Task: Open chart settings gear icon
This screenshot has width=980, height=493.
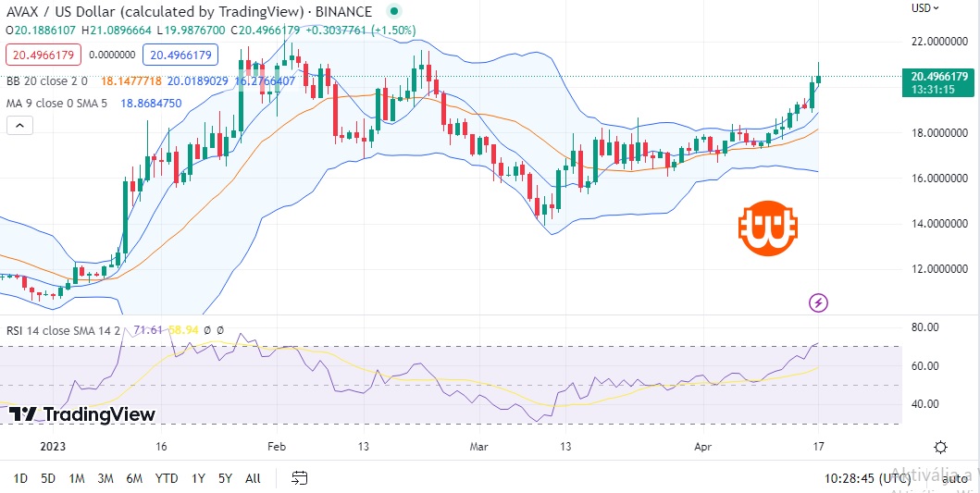Action: (940, 447)
